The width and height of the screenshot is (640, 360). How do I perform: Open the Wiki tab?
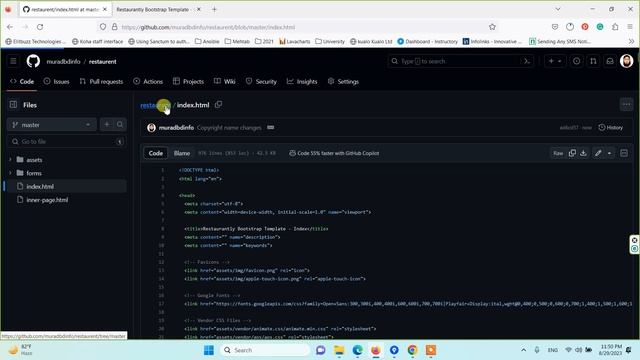tap(225, 81)
